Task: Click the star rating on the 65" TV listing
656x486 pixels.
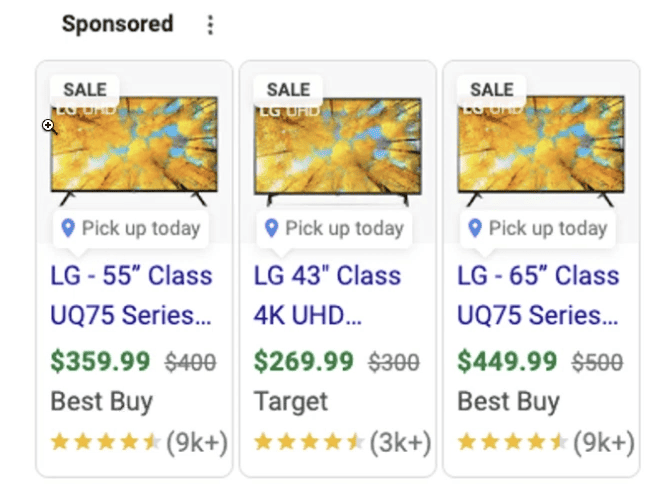Action: point(512,442)
